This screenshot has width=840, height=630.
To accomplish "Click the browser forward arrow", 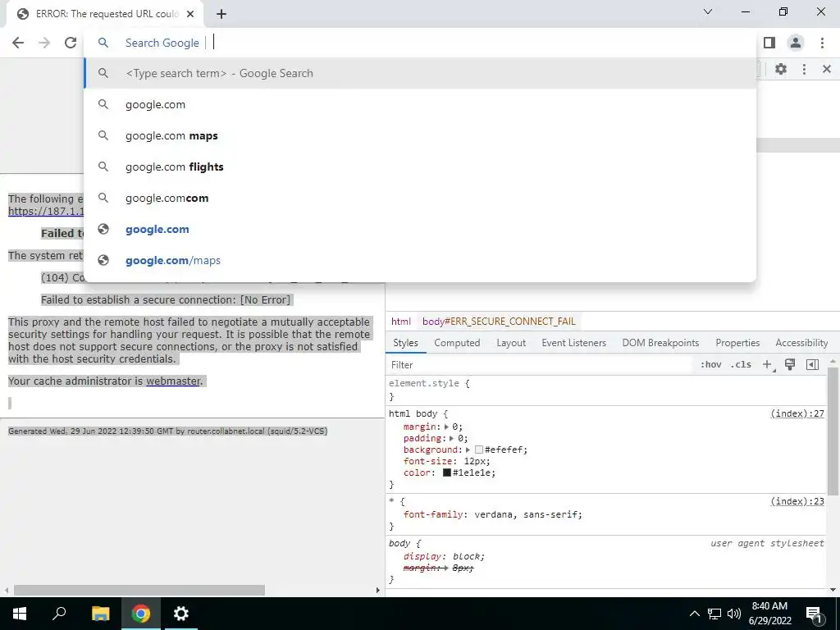I will click(44, 43).
